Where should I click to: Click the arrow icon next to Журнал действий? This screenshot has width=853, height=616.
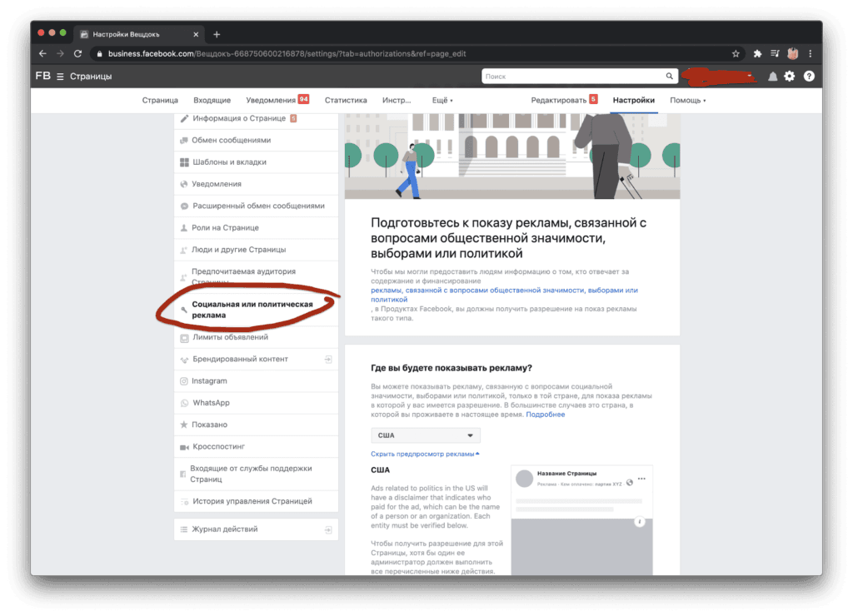[x=328, y=529]
